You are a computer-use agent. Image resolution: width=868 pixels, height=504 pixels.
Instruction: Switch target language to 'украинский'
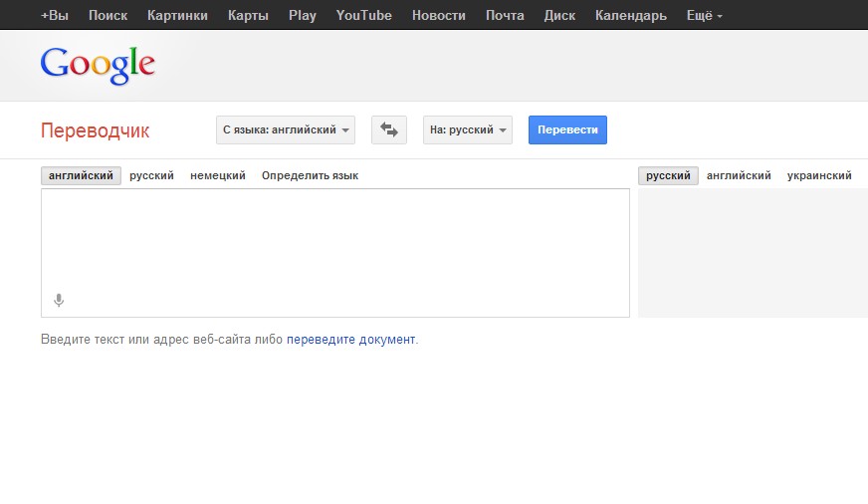pos(819,175)
